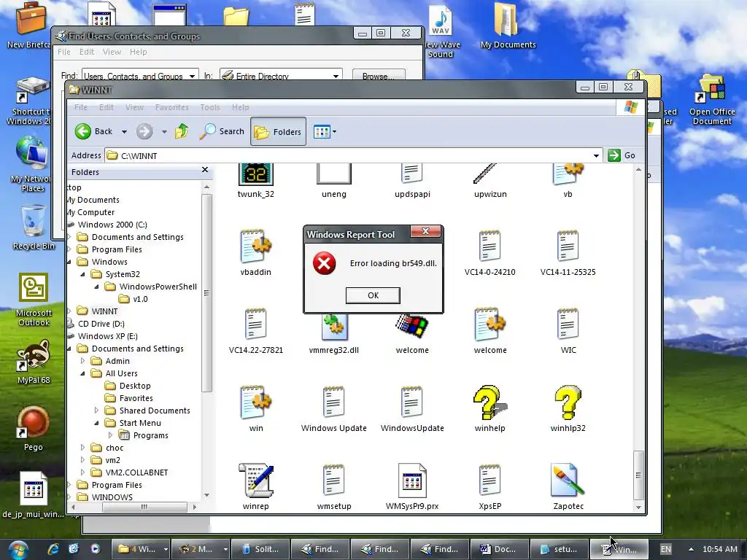Switch to Solit... taskbar button
Screen dimensions: 747x560
tap(260, 549)
